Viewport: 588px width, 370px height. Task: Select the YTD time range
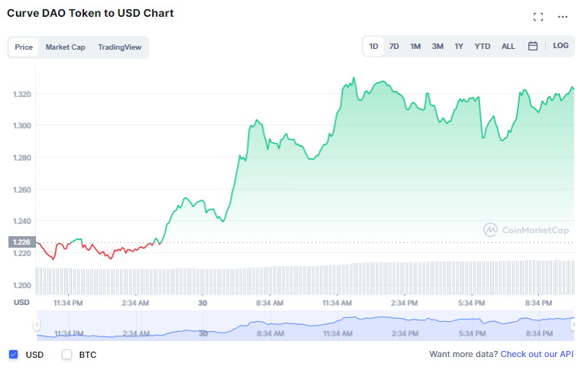point(482,46)
